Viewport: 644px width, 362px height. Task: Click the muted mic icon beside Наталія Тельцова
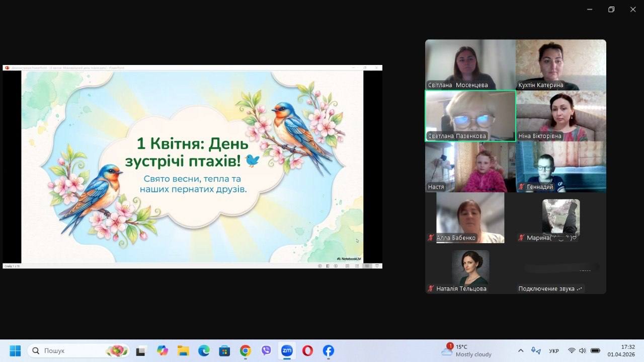[x=431, y=288]
